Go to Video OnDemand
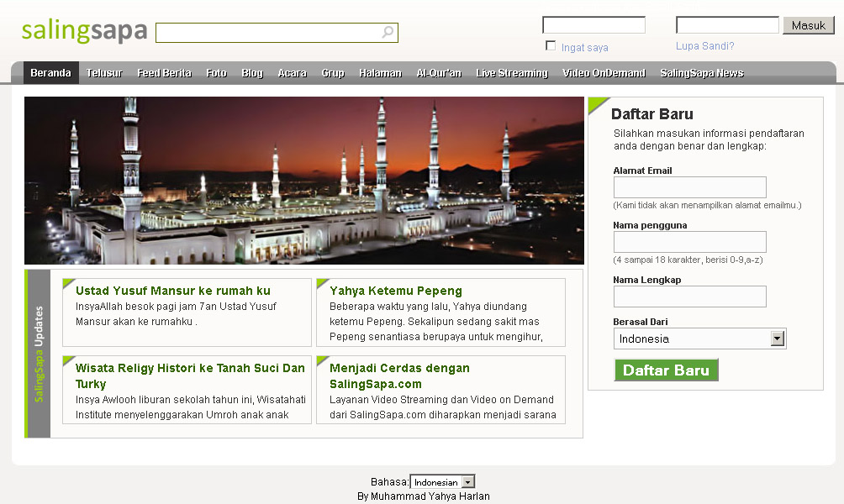The height and width of the screenshot is (504, 844). [x=604, y=72]
